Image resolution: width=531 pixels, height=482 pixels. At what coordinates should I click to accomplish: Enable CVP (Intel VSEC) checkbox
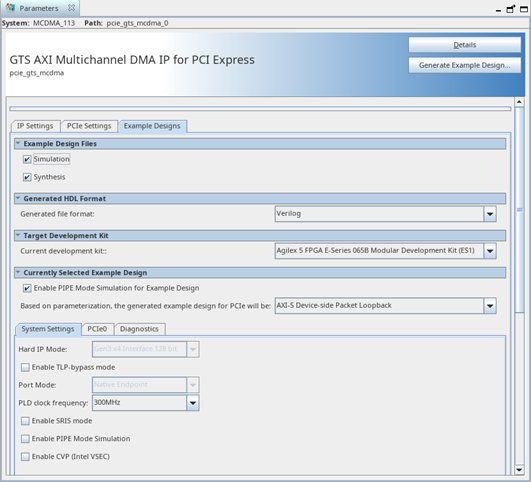click(25, 457)
